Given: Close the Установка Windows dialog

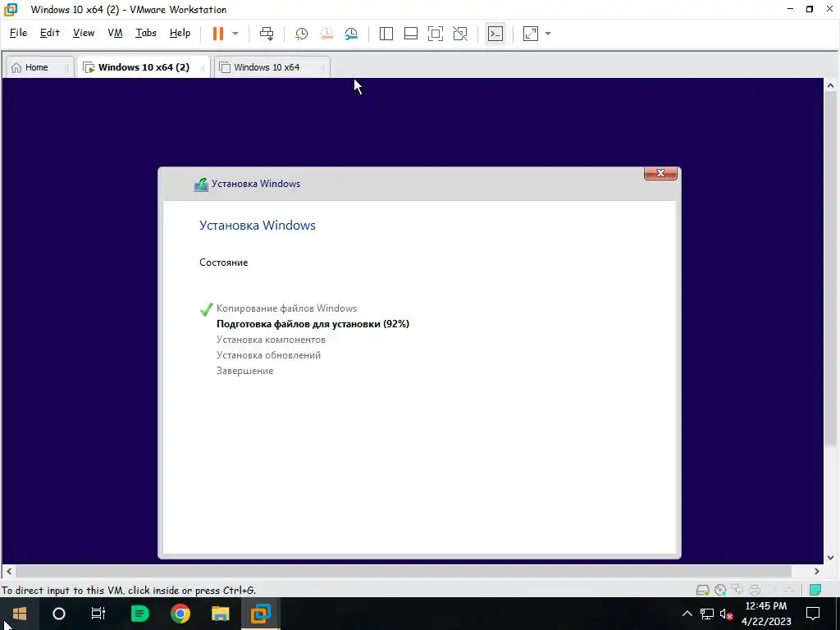Looking at the screenshot, I should click(660, 173).
